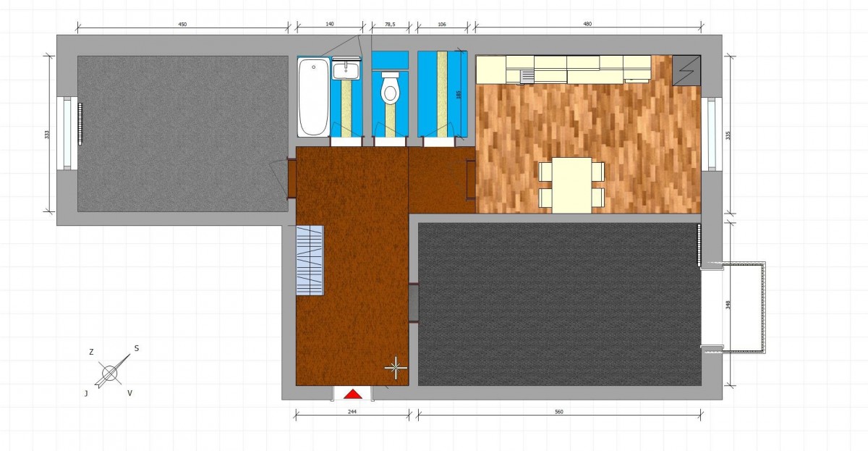Select the compass rose symbol
868x451 pixels.
click(110, 373)
